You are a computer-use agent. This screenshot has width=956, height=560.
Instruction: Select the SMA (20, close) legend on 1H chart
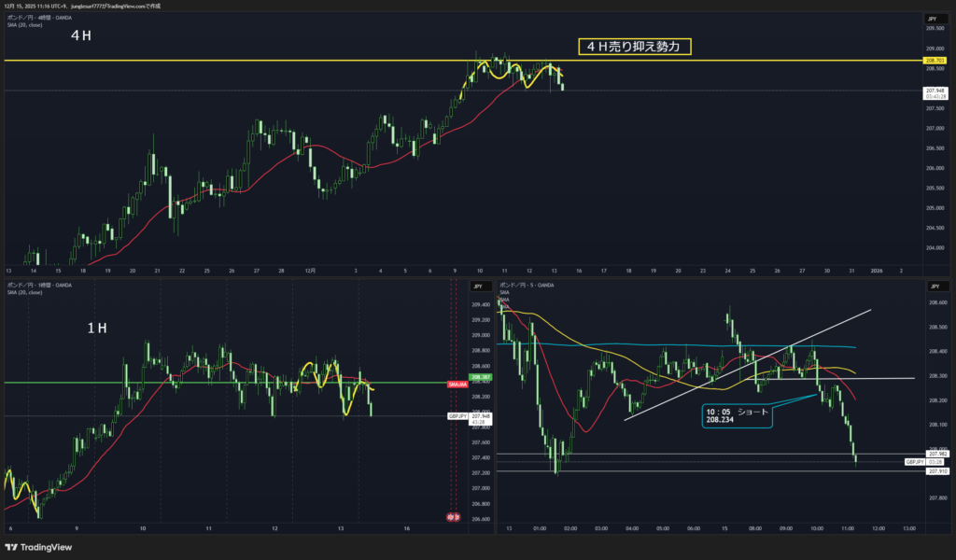pyautogui.click(x=24, y=291)
